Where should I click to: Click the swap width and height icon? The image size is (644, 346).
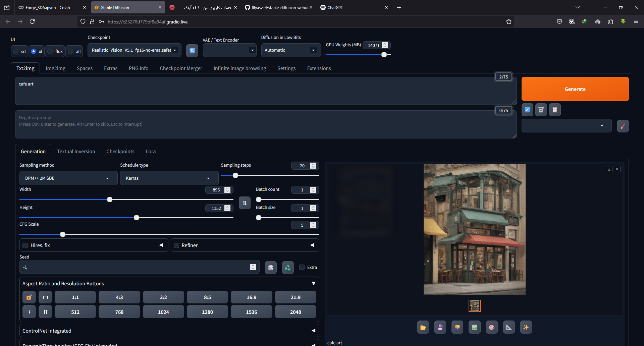[x=245, y=203]
